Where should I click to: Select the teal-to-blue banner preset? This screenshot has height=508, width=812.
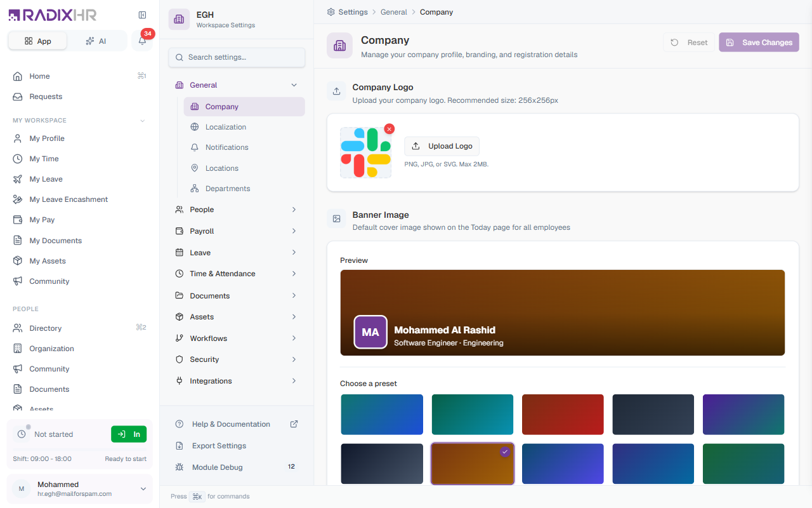382,415
